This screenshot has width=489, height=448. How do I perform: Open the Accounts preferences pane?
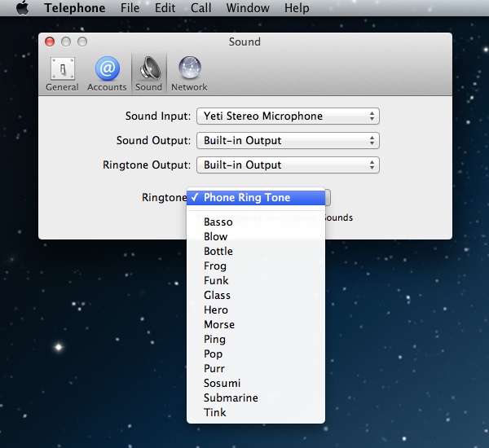click(107, 74)
